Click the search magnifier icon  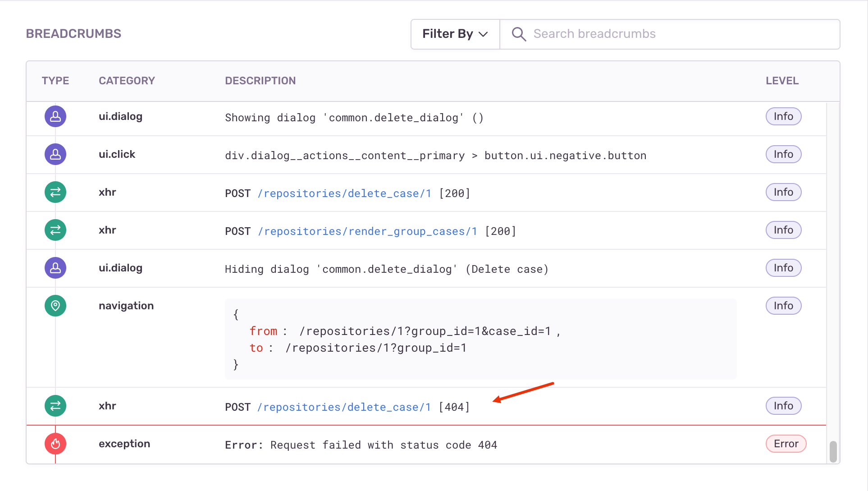[519, 34]
